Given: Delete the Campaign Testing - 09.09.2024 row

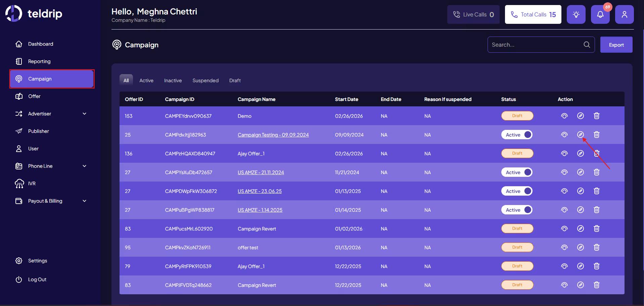Looking at the screenshot, I should (x=596, y=135).
